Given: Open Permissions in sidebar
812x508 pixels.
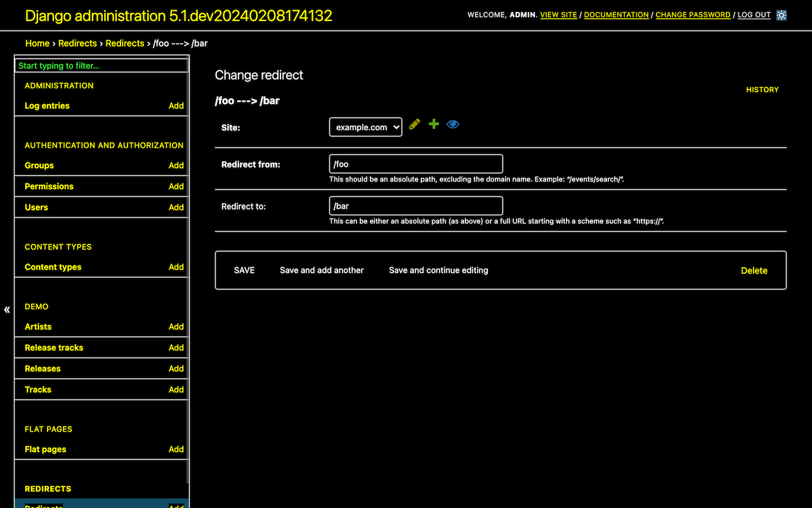Looking at the screenshot, I should [49, 186].
